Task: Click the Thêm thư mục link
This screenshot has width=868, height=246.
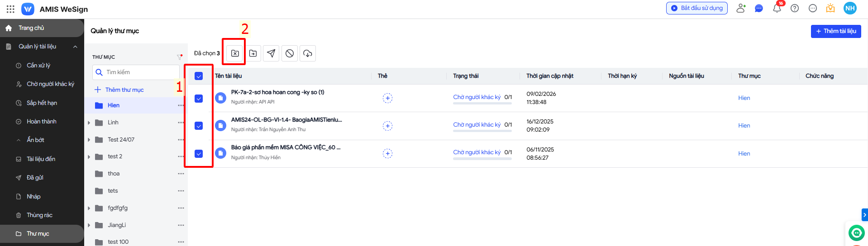Action: pyautogui.click(x=124, y=90)
